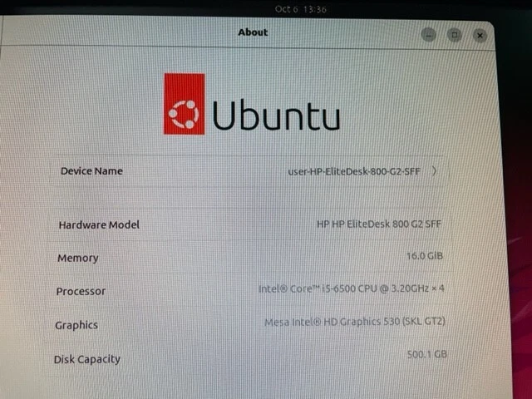The width and height of the screenshot is (532, 399).
Task: Click the Hardware Model label
Action: click(x=99, y=224)
